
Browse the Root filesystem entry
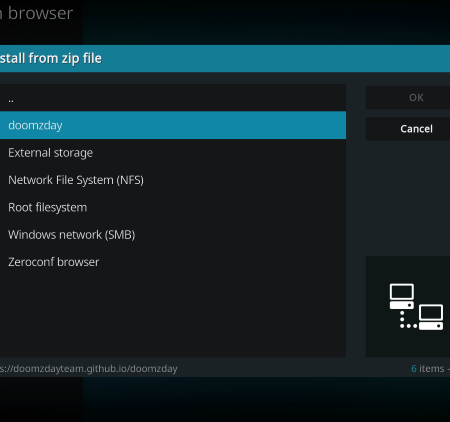[173, 207]
